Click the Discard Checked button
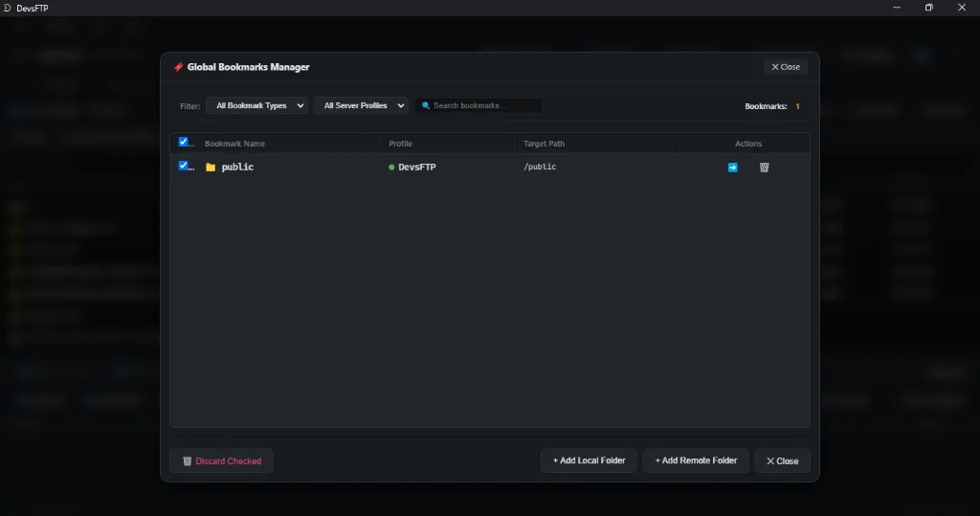 [x=222, y=461]
